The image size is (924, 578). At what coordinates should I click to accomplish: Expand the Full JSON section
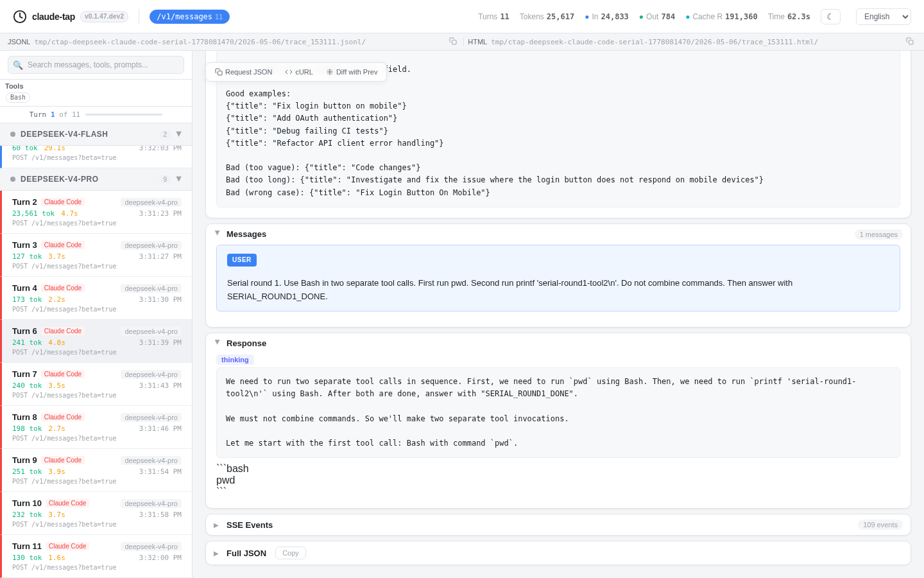click(x=216, y=553)
